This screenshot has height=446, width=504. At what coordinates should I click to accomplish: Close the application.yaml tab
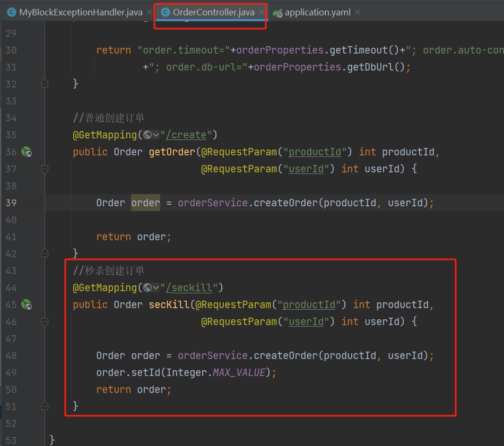pyautogui.click(x=358, y=12)
